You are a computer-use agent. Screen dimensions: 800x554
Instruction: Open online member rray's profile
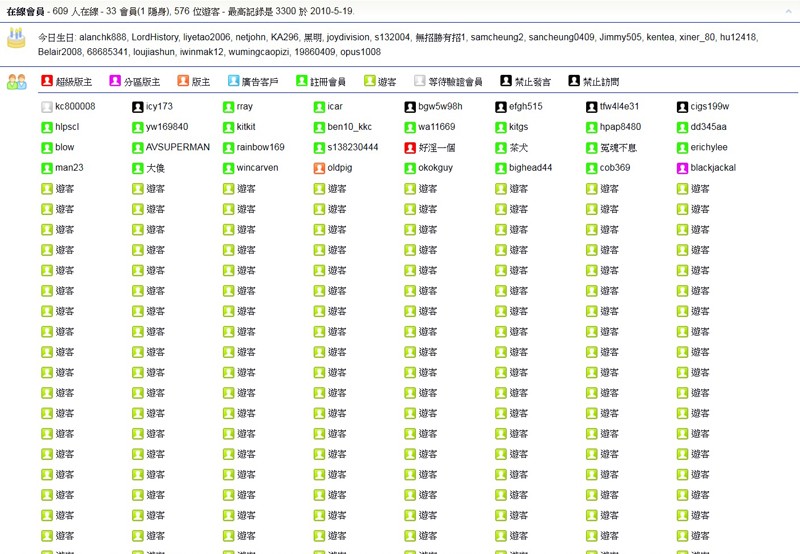pos(245,106)
